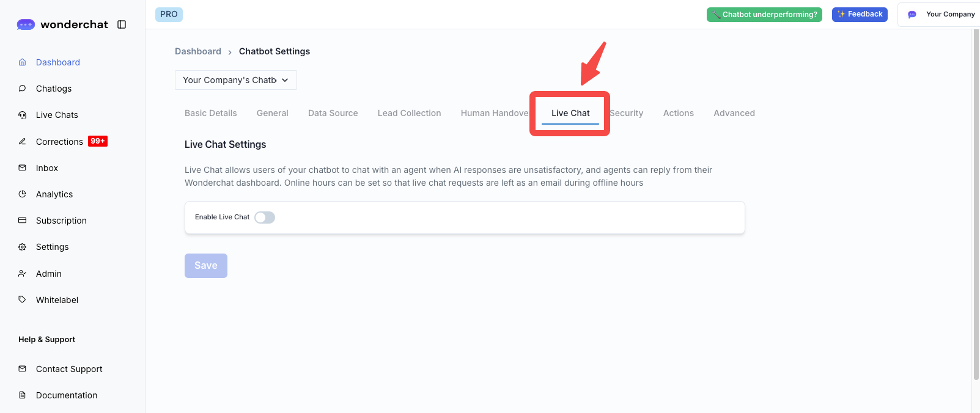The height and width of the screenshot is (413, 980).
Task: Click the Subscription card icon
Action: point(23,221)
